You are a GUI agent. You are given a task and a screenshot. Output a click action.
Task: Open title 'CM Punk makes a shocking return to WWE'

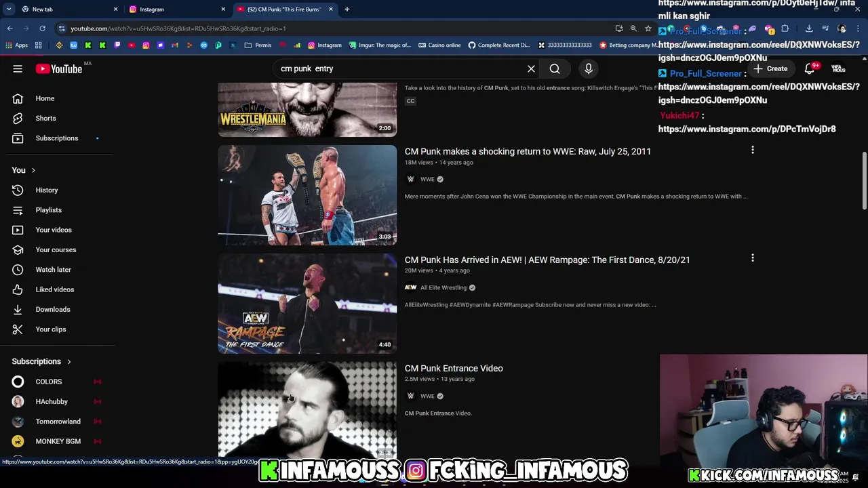click(528, 151)
